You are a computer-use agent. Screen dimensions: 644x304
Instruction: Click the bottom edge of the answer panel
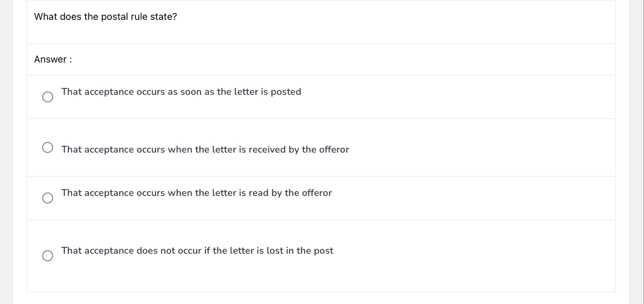321,291
